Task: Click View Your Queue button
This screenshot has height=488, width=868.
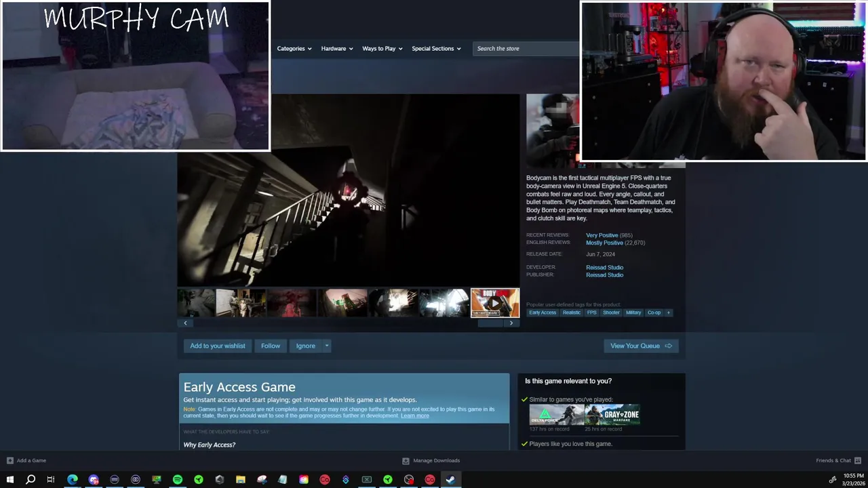Action: coord(641,346)
